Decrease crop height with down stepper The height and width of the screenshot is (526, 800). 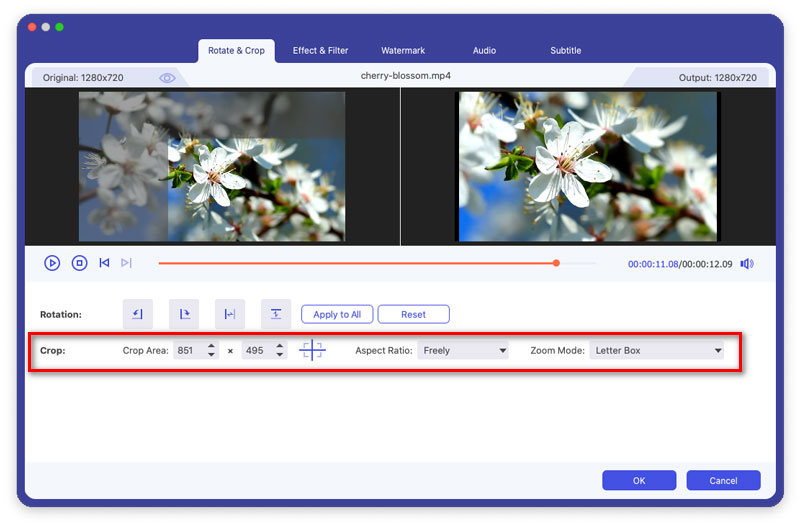pos(280,355)
